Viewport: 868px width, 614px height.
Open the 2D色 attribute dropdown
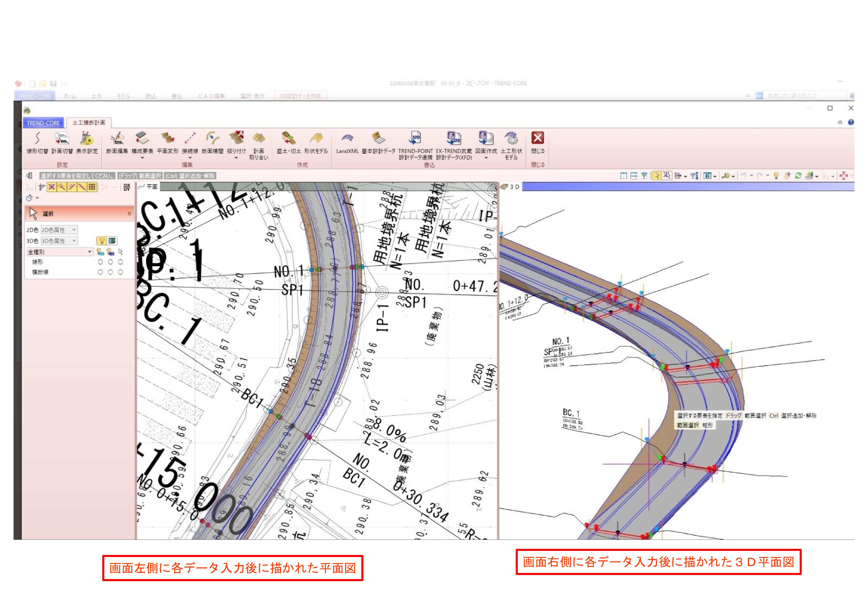(59, 230)
